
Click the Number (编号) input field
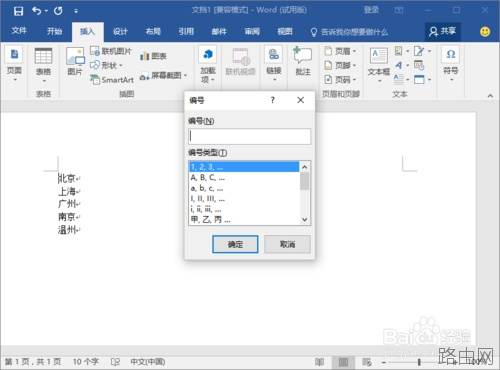pos(249,136)
